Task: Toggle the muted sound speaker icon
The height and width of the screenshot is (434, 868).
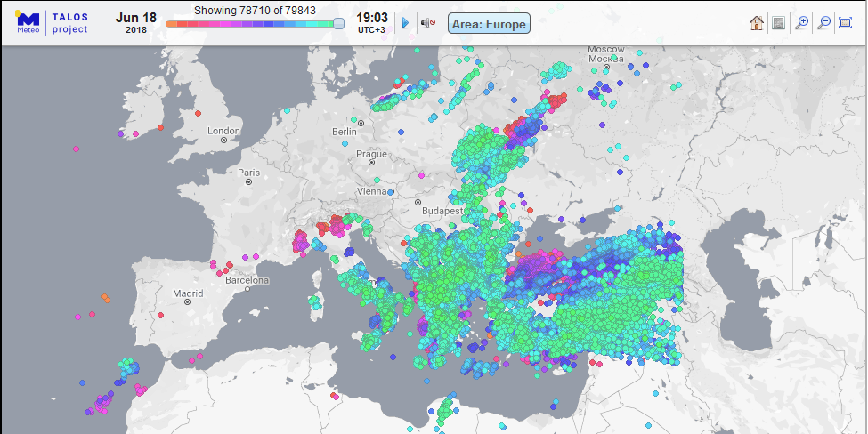Action: tap(427, 22)
